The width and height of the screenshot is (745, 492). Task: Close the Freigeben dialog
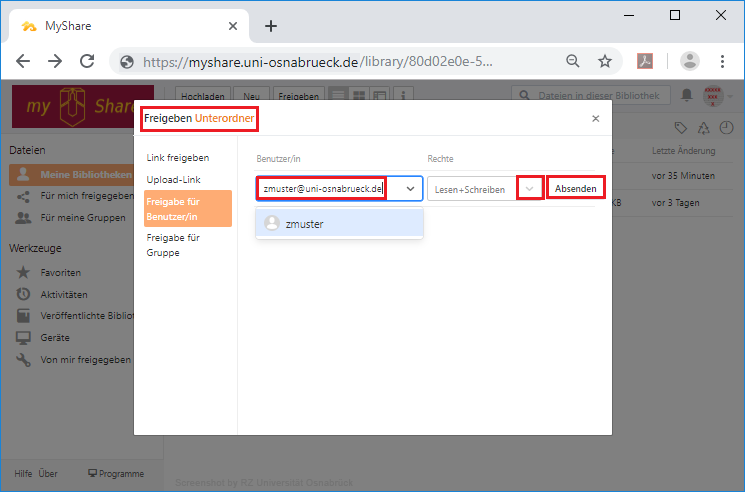tap(596, 119)
